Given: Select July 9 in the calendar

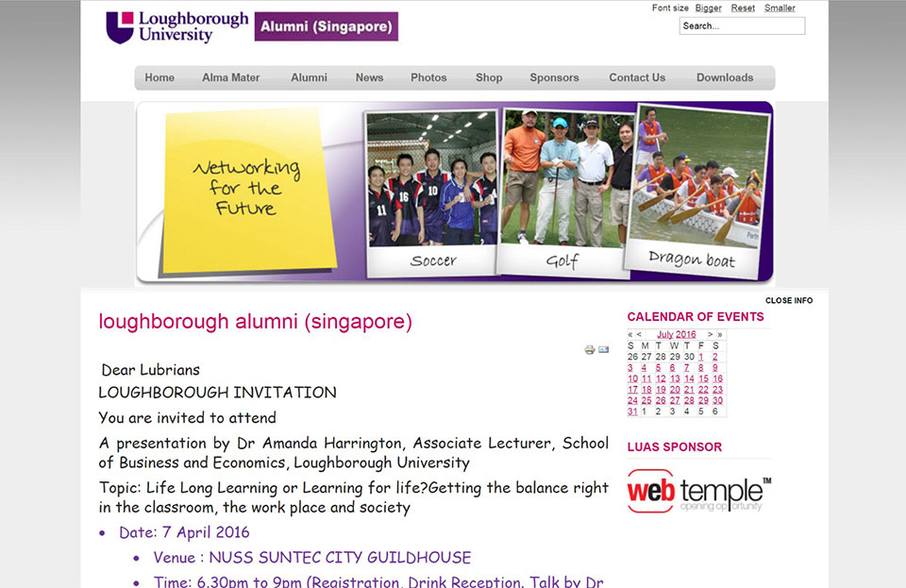Looking at the screenshot, I should click(x=714, y=368).
